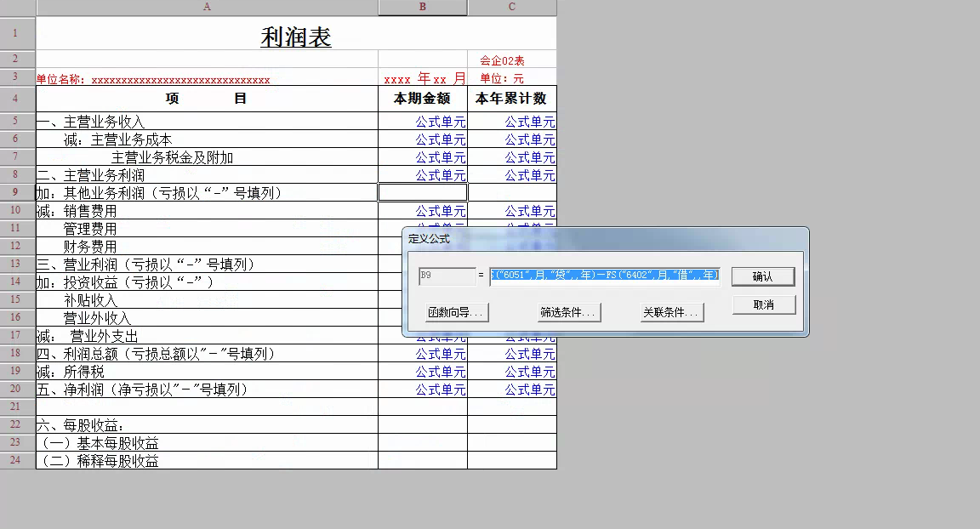Image resolution: width=980 pixels, height=529 pixels.
Task: Click the 减：销售费用 row label
Action: pyautogui.click(x=207, y=210)
